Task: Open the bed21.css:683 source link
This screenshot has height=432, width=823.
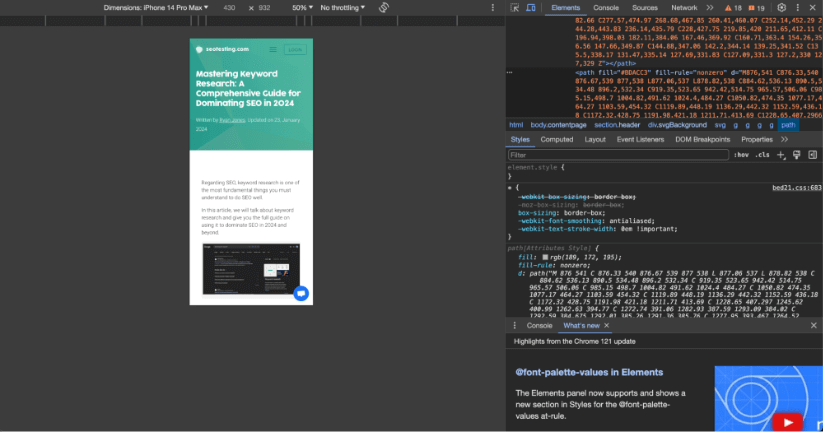Action: [796, 187]
